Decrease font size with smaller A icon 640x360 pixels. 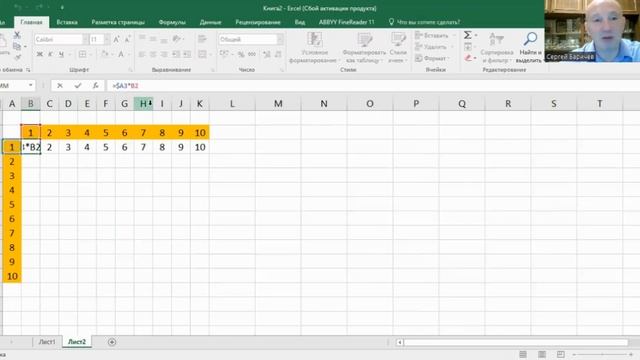[x=127, y=39]
